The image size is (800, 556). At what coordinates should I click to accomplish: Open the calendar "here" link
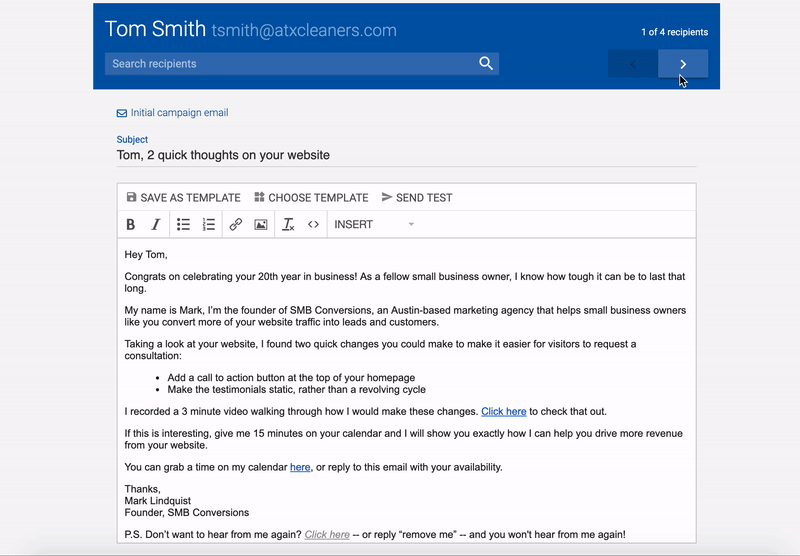pyautogui.click(x=300, y=467)
